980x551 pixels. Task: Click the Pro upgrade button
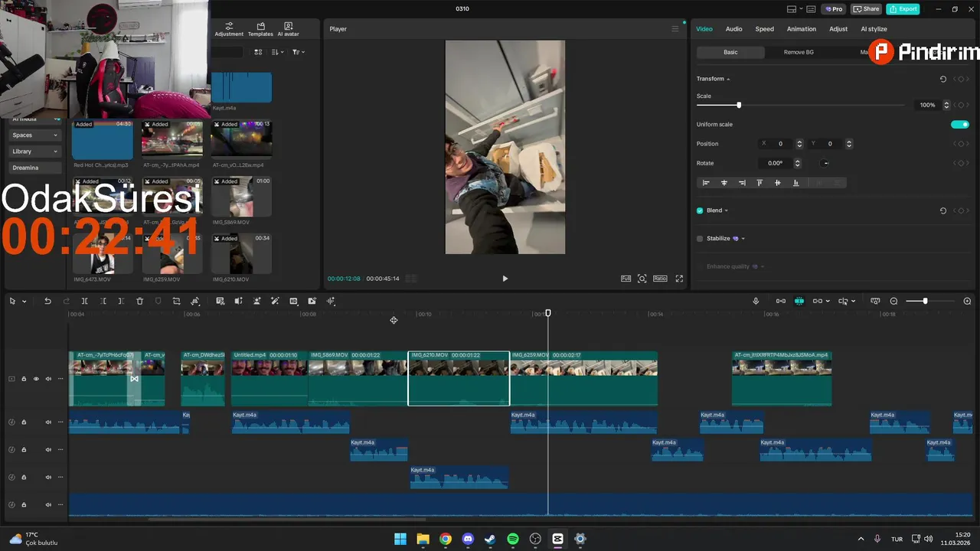point(833,9)
